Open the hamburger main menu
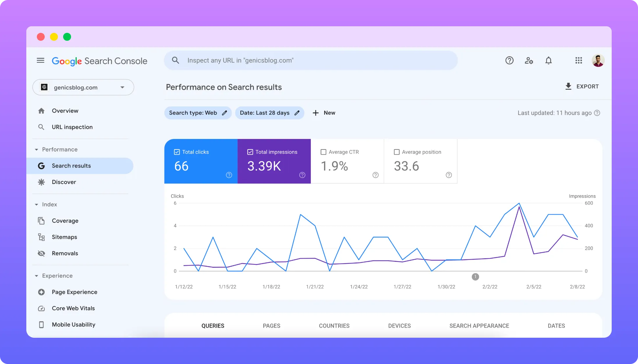638x364 pixels. [x=40, y=60]
